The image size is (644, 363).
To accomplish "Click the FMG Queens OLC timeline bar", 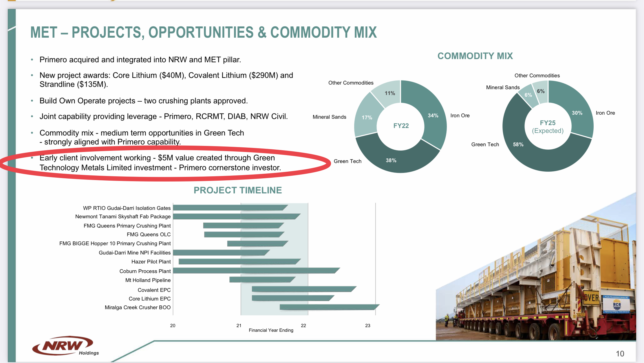I will point(244,234).
